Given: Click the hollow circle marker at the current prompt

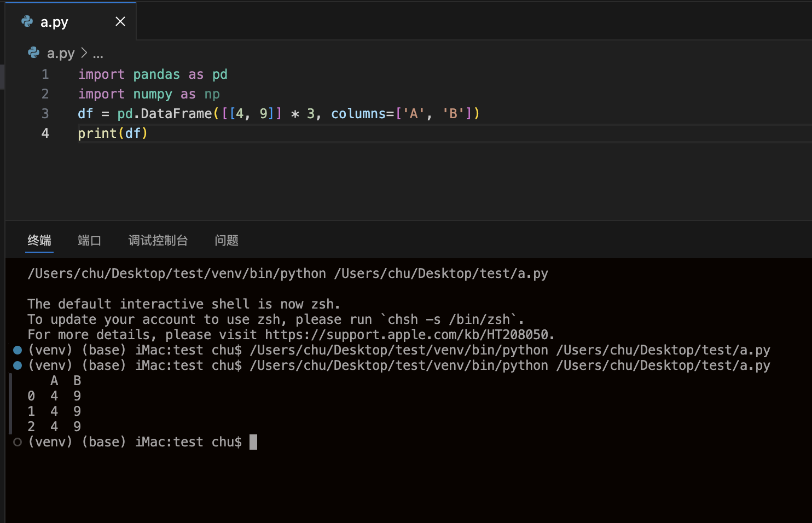Looking at the screenshot, I should coord(18,442).
